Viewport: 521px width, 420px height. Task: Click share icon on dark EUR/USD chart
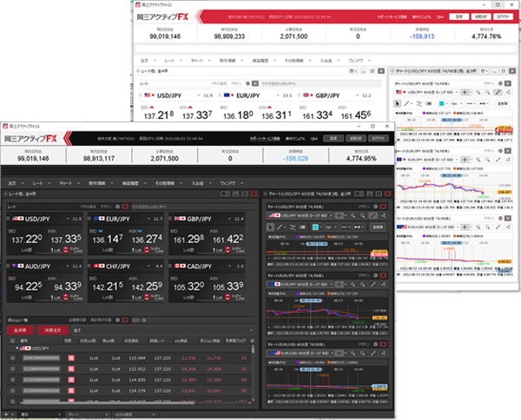point(384,353)
